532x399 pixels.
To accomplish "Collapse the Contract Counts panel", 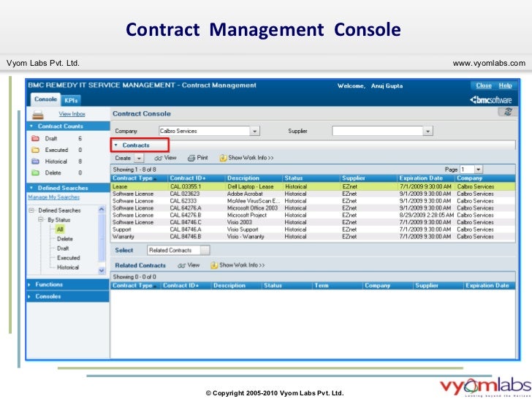I will (31, 126).
